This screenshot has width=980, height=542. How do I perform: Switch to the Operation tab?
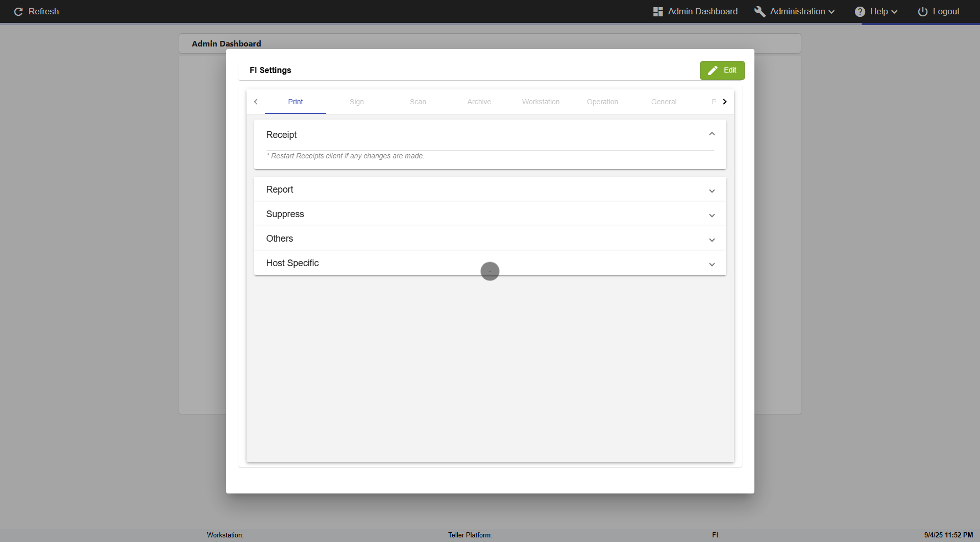602,102
